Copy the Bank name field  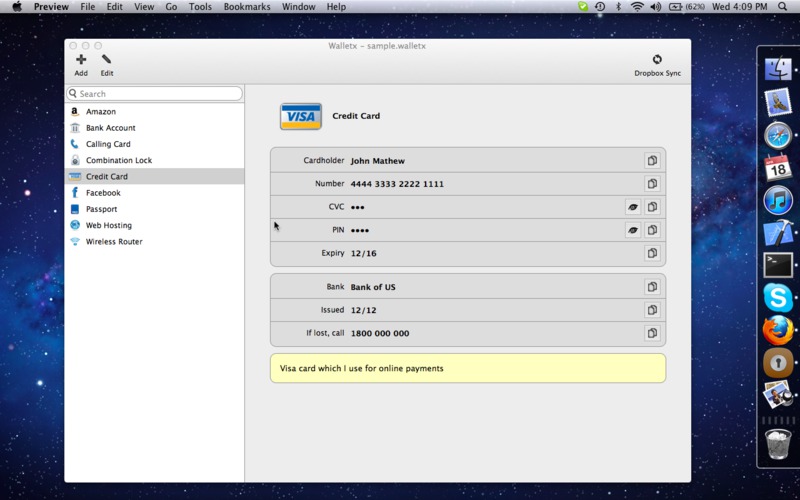(652, 287)
